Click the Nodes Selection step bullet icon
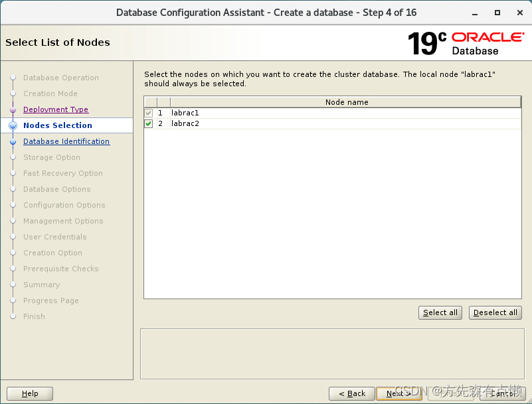The width and height of the screenshot is (532, 404). 13,125
